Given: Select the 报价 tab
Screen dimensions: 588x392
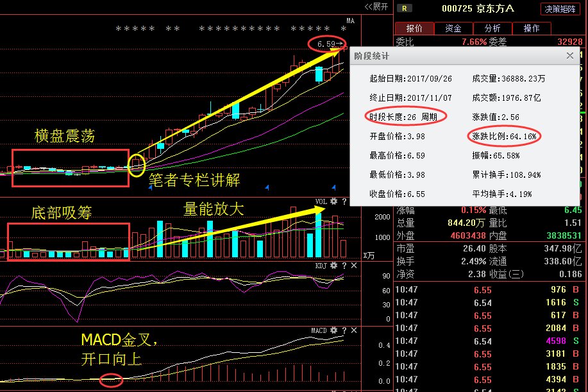Looking at the screenshot, I should [x=414, y=28].
